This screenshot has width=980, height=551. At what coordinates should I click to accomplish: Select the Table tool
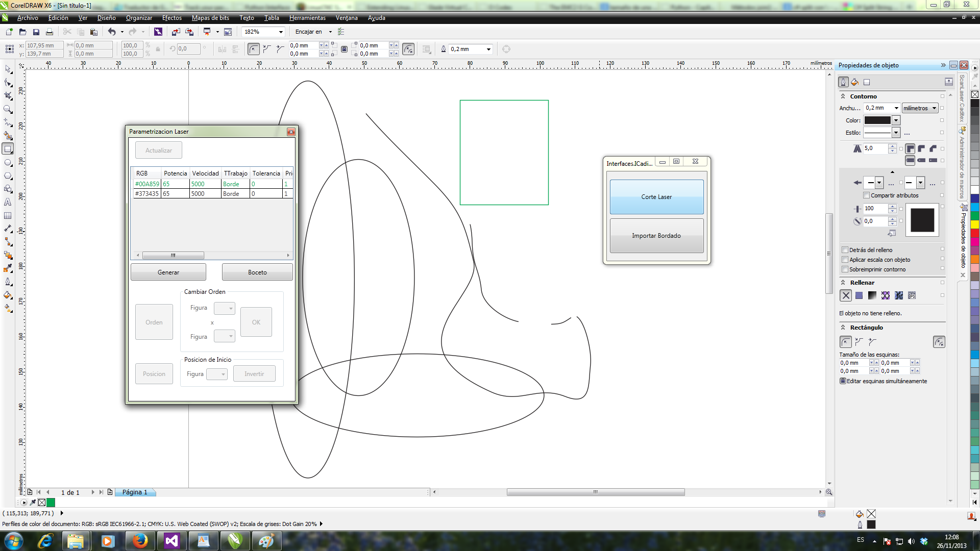click(x=8, y=215)
